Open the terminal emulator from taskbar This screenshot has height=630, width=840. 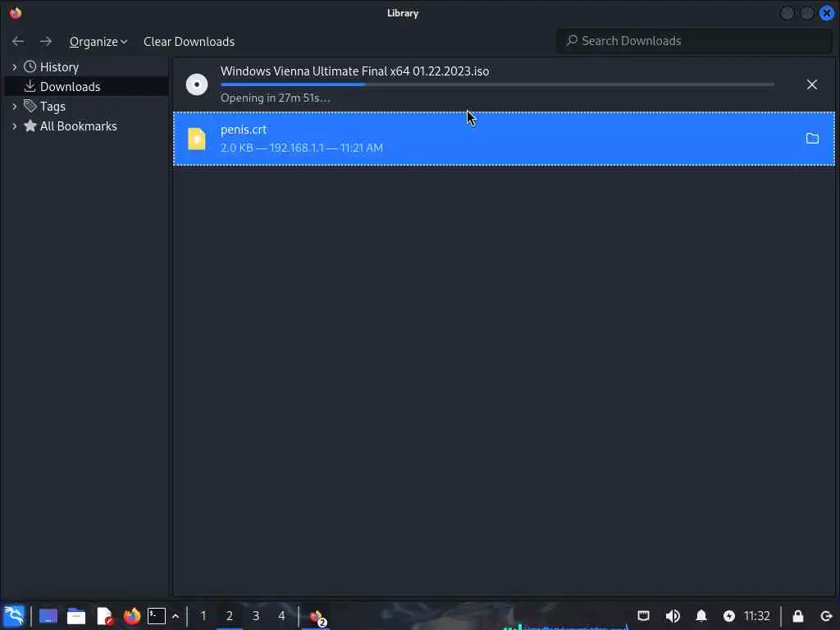pyautogui.click(x=157, y=616)
